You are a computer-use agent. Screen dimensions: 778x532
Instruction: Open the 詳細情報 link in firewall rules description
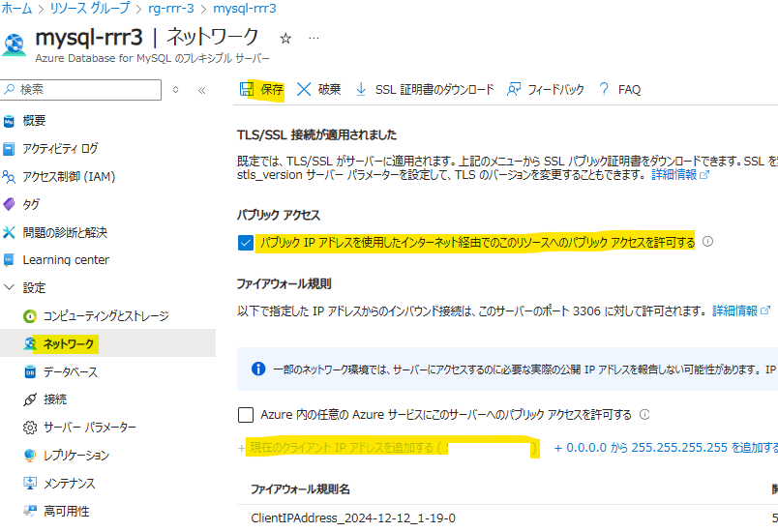click(741, 310)
